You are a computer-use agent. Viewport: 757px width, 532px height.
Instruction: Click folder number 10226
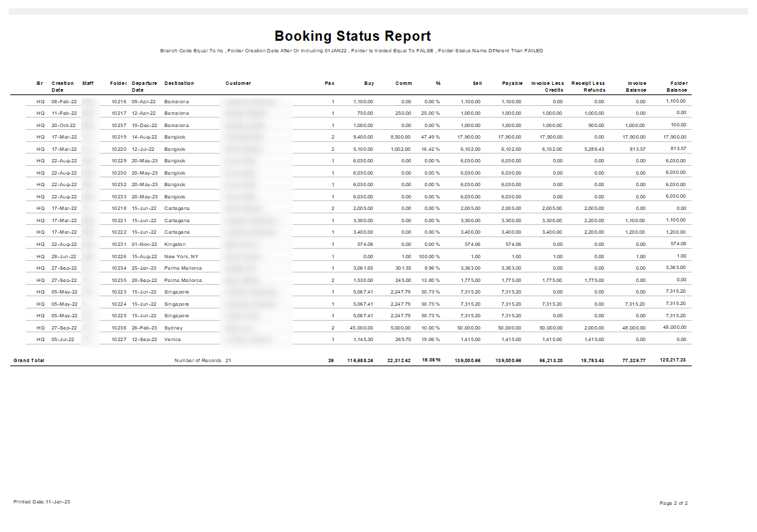pos(119,256)
